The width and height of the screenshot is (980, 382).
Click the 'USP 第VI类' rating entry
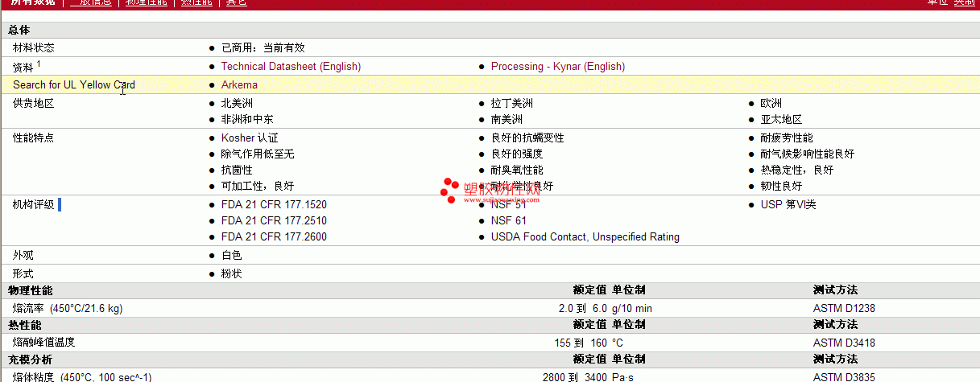[x=788, y=204]
